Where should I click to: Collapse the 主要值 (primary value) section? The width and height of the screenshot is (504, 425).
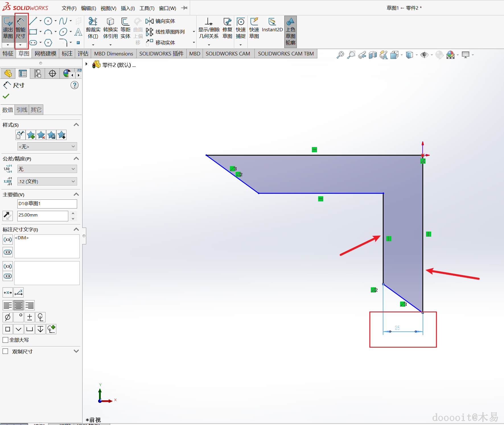[76, 195]
